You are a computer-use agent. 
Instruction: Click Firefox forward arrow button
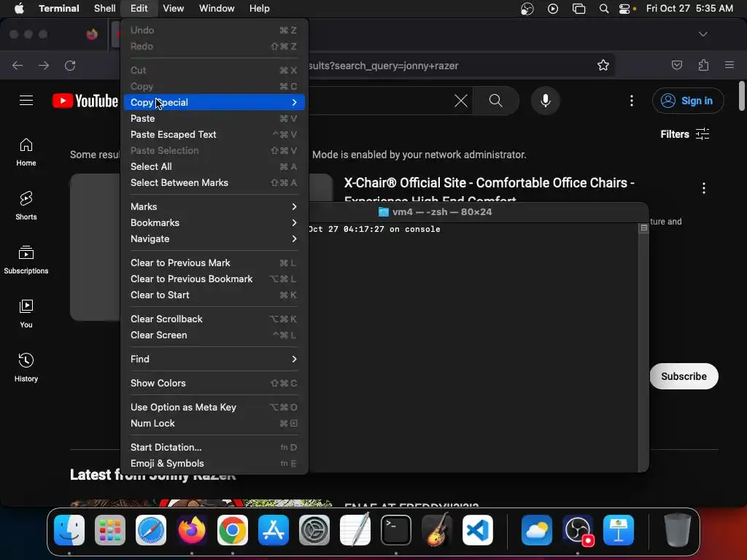coord(44,65)
